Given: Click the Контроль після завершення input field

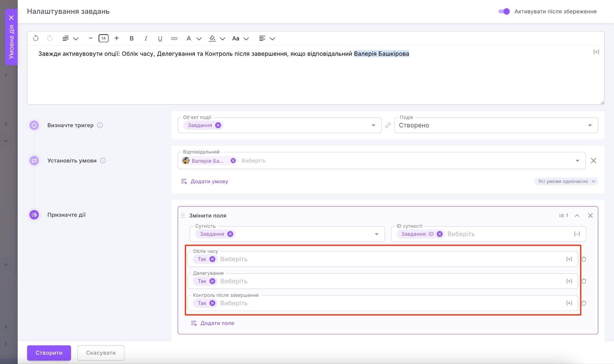Looking at the screenshot, I should coord(390,303).
